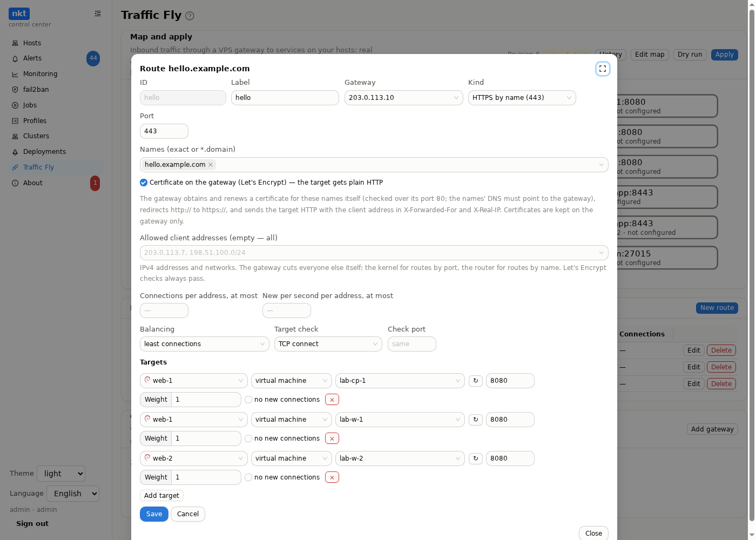Toggle certificate on the gateway checkbox
756x540 pixels.
144,183
